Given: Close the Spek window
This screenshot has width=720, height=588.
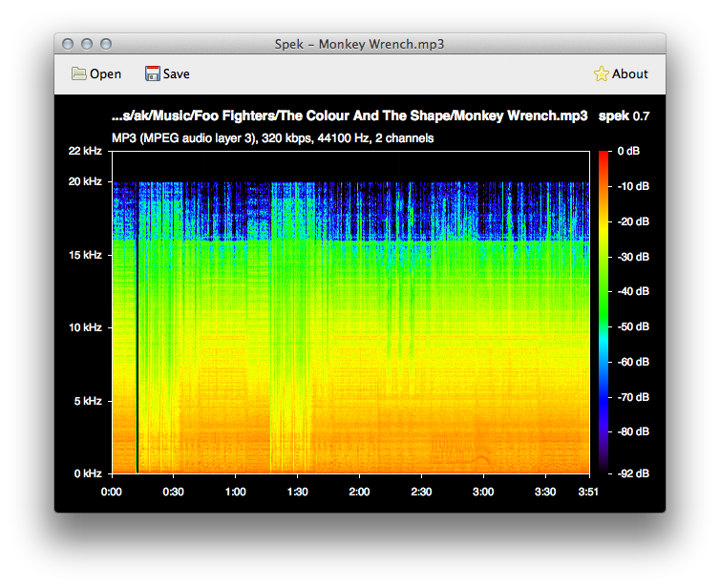Looking at the screenshot, I should coord(68,44).
